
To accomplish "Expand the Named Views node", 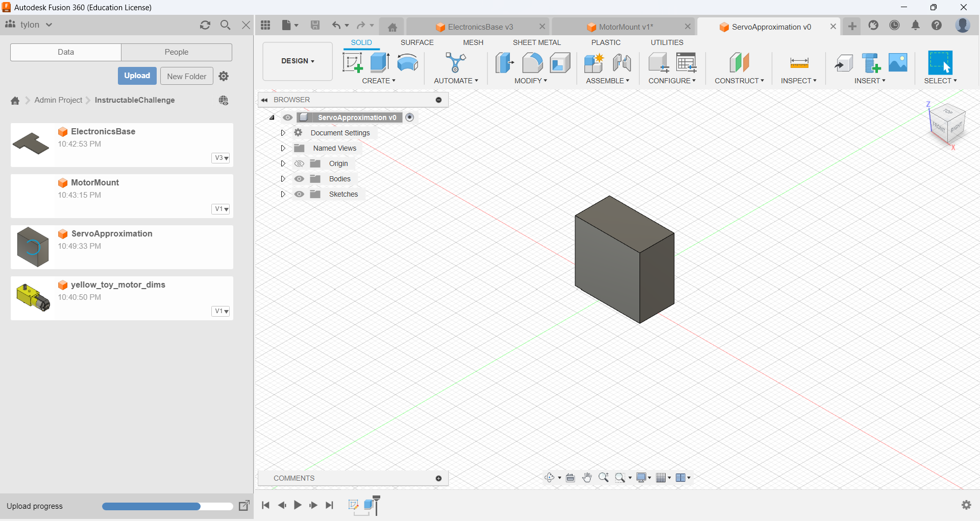I will pos(283,148).
